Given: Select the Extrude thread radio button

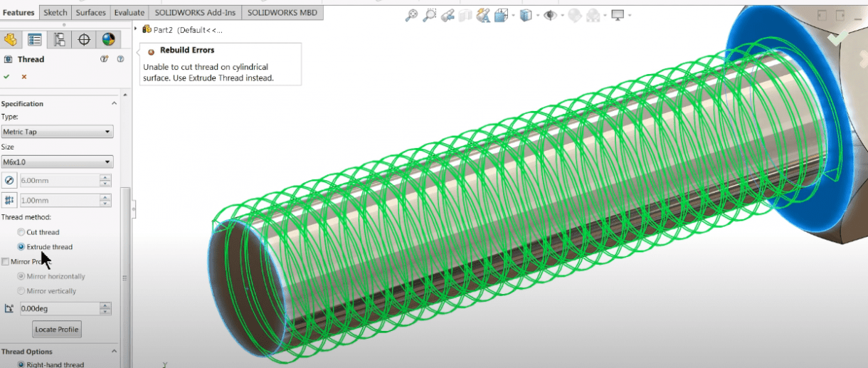Looking at the screenshot, I should [21, 247].
